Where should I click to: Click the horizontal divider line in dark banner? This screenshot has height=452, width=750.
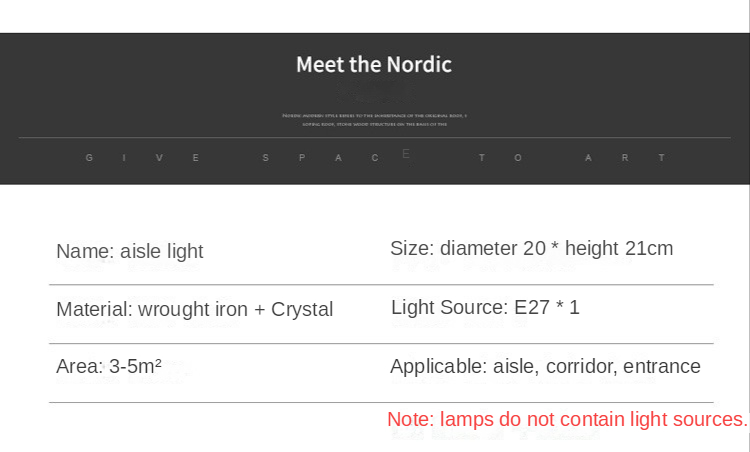375,138
